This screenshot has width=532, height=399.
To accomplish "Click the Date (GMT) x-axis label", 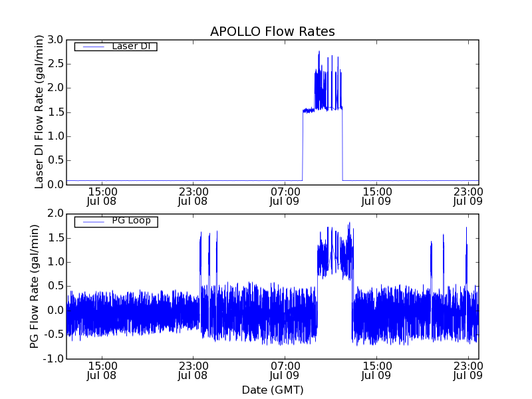I will (272, 390).
